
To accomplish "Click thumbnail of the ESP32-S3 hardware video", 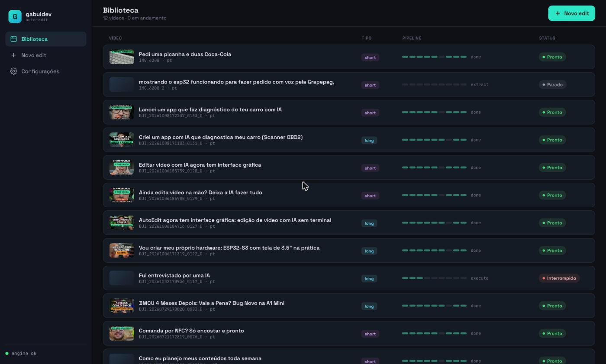I will click(x=122, y=250).
